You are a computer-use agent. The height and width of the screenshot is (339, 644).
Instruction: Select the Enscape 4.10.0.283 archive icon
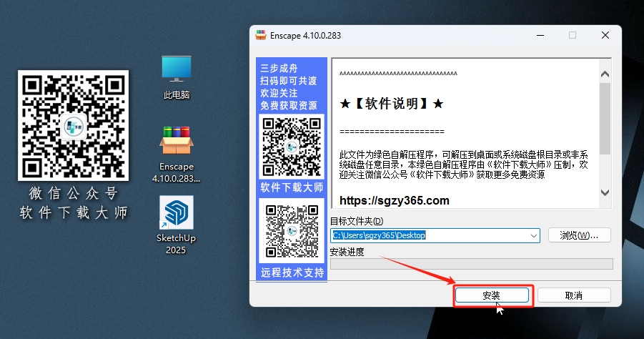pos(177,154)
